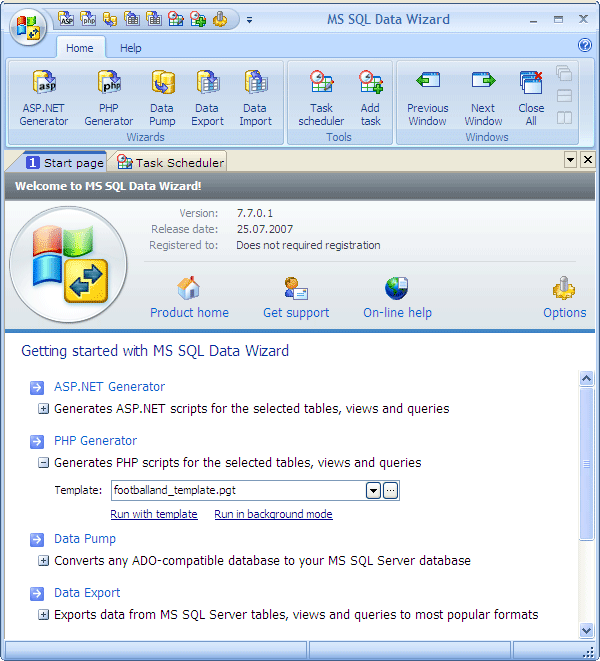Click text Does not required registration
600x661 pixels.
coord(308,245)
